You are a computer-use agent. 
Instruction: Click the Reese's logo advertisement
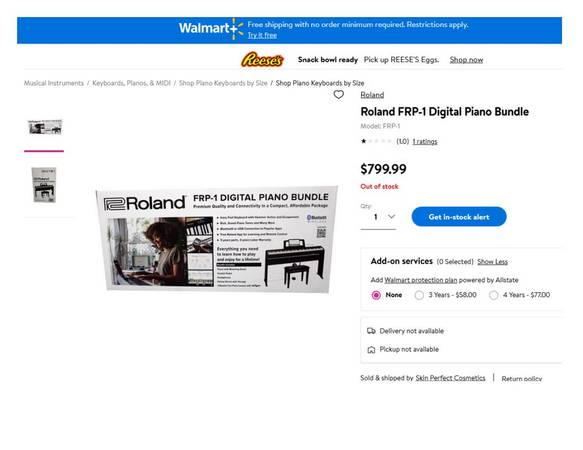[262, 60]
